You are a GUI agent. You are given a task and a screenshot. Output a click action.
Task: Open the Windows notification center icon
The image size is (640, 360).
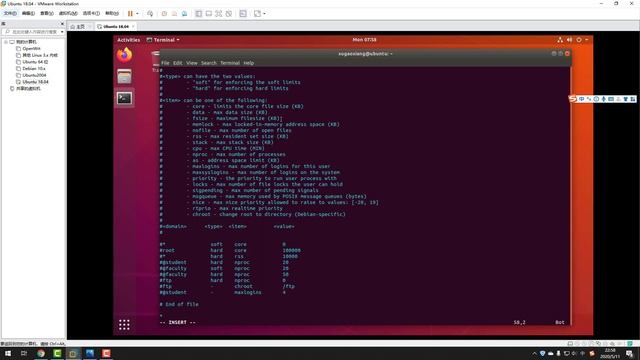coord(630,353)
